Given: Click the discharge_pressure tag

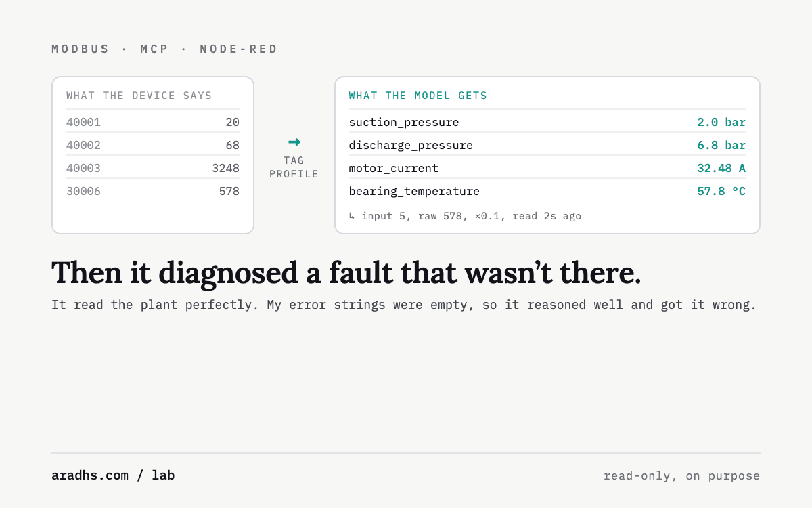Looking at the screenshot, I should coord(411,146).
